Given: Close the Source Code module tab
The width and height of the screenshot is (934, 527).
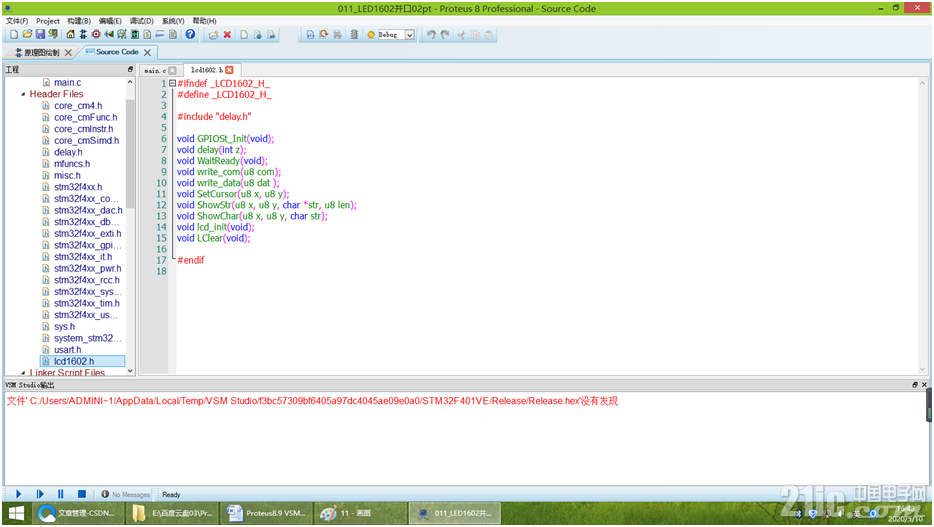Looking at the screenshot, I should click(147, 52).
